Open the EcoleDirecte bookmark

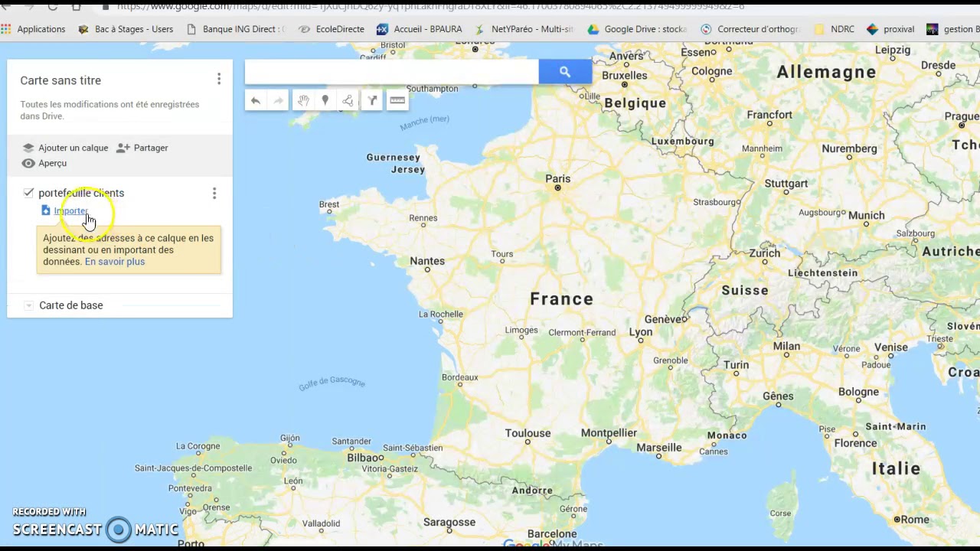(332, 29)
